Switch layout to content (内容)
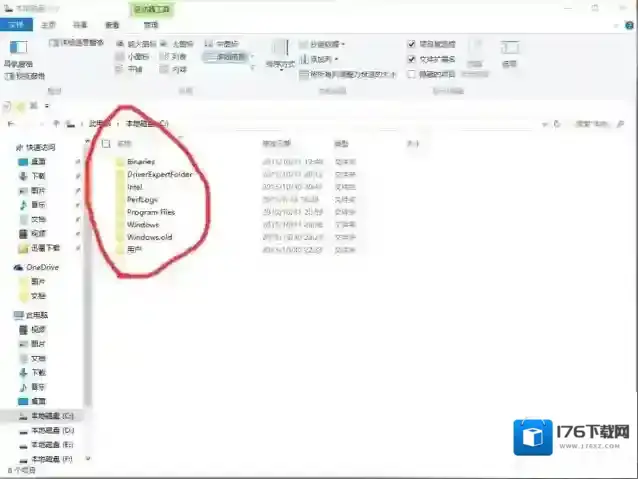The height and width of the screenshot is (479, 638). pyautogui.click(x=173, y=70)
